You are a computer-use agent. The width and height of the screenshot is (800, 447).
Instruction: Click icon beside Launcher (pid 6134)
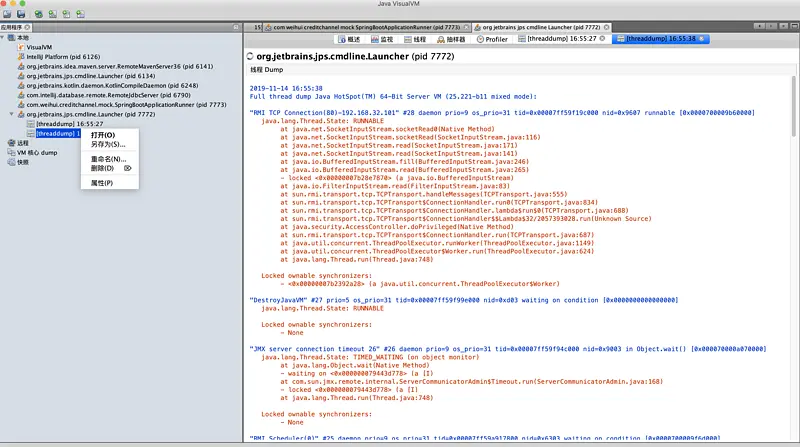(x=21, y=76)
